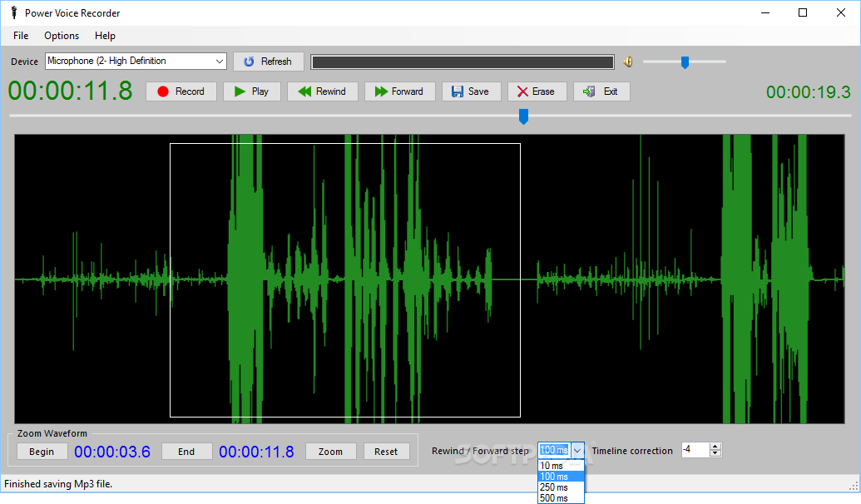861x504 pixels.
Task: Click the Rewind button
Action: pos(322,91)
